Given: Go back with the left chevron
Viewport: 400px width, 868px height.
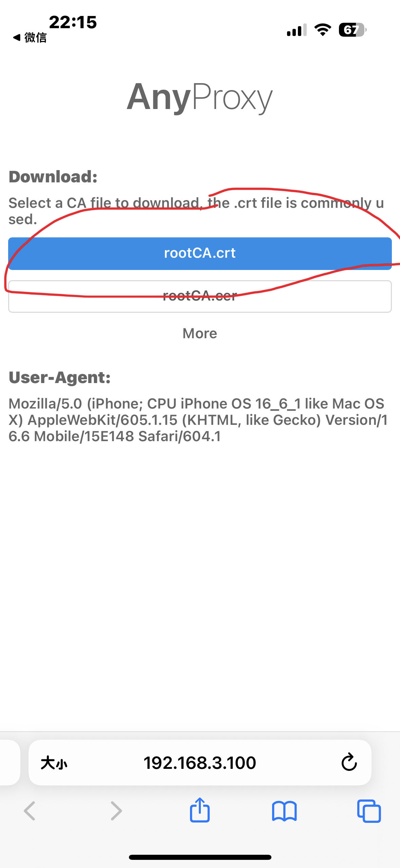Looking at the screenshot, I should pos(30,811).
